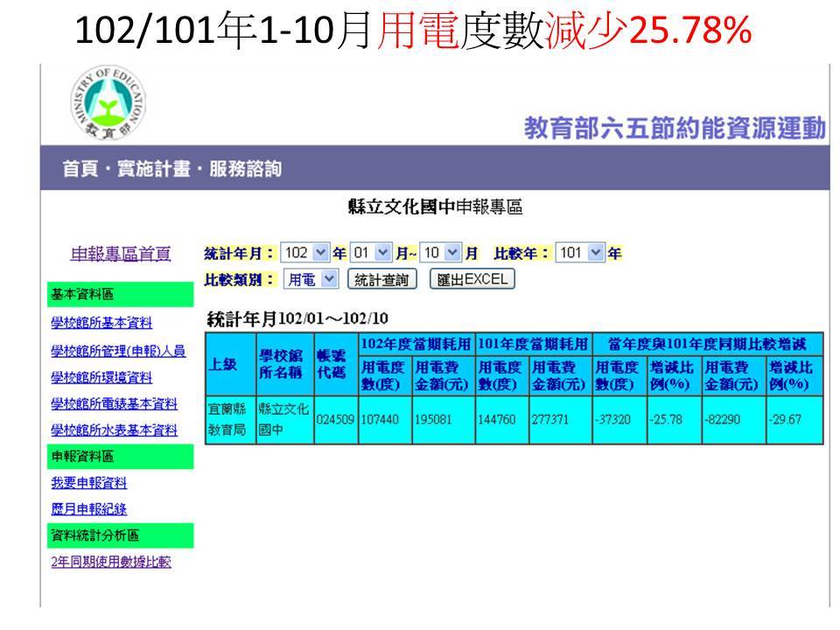The width and height of the screenshot is (840, 630).
Task: Open 學校館所管理(申報)人員 sidebar link
Action: click(117, 351)
